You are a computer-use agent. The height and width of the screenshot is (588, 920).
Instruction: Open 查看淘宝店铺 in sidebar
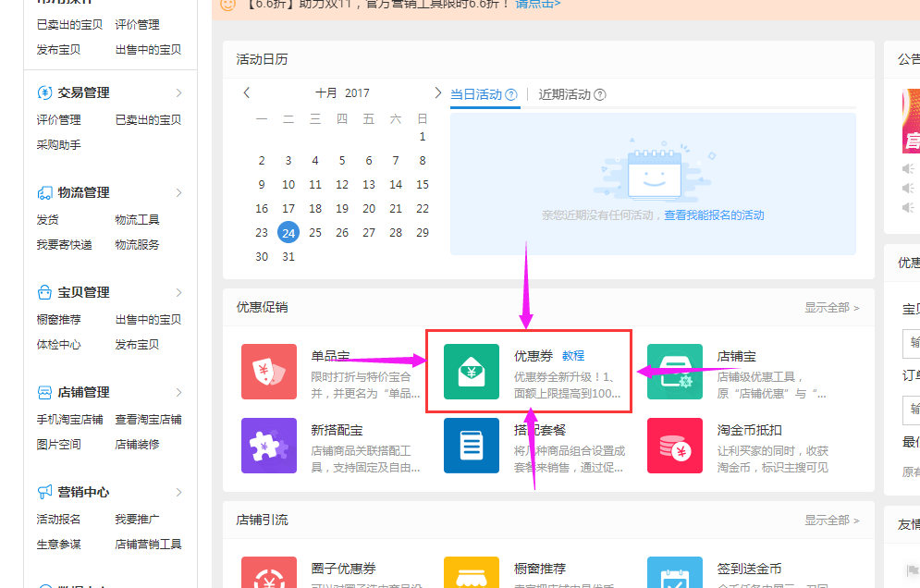tap(148, 419)
